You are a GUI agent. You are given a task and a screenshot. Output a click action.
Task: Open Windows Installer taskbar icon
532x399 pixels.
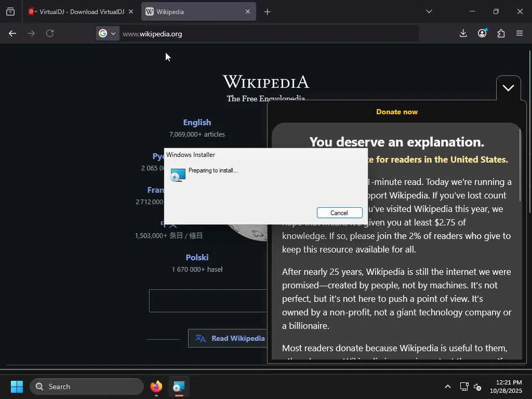[x=179, y=387]
